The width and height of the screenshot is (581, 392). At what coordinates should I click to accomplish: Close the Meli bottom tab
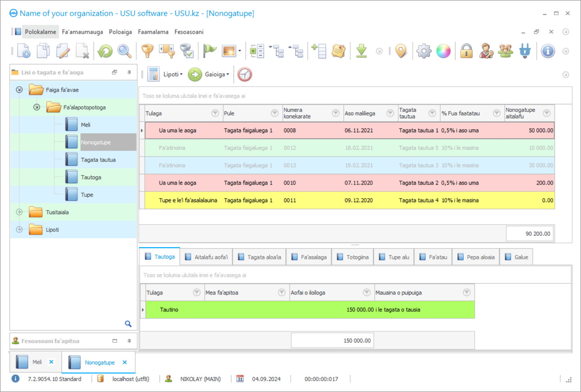point(51,362)
